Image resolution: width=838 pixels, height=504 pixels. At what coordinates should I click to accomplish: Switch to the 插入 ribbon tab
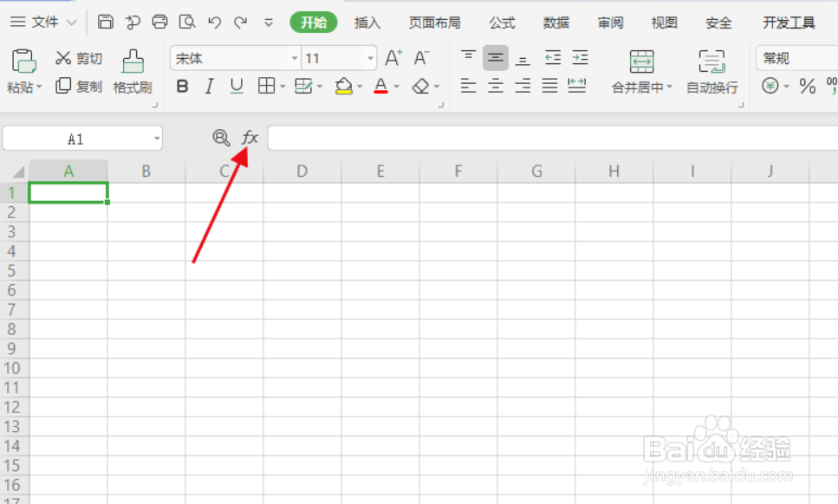367,23
